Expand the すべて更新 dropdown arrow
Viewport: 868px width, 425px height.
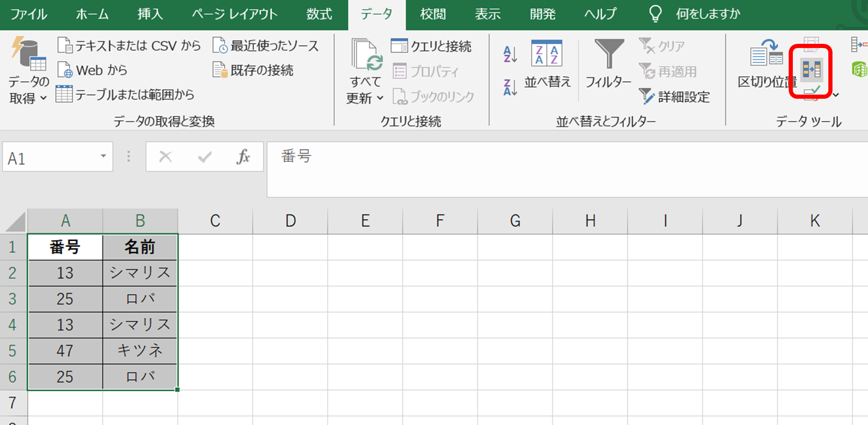tap(380, 98)
